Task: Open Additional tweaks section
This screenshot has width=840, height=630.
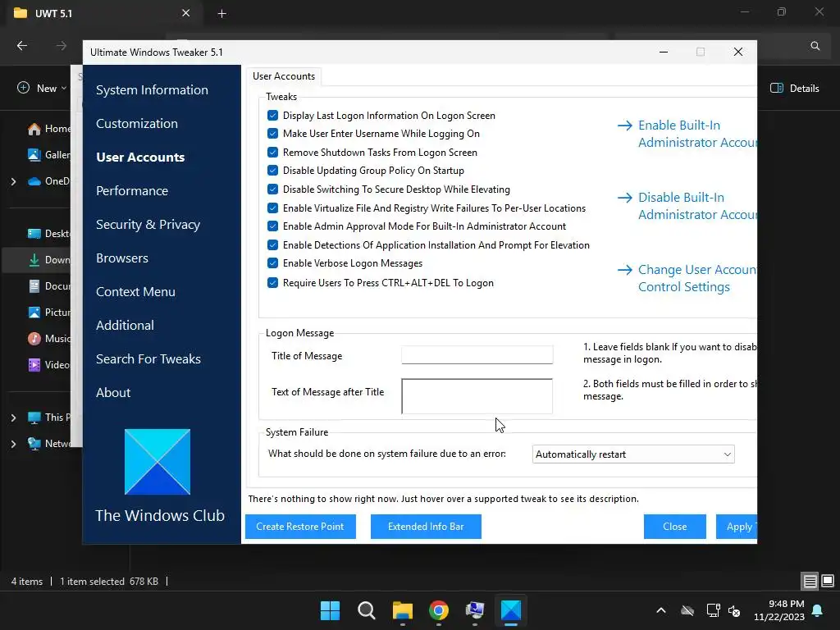Action: [125, 325]
